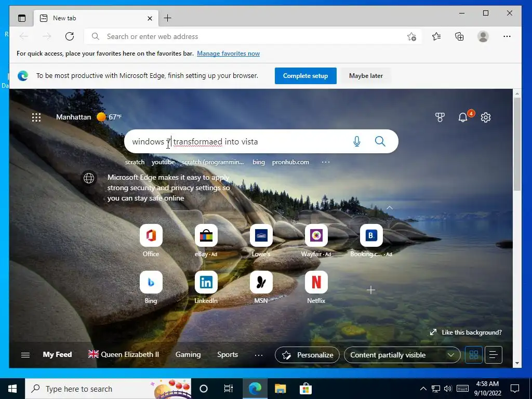Select the Gaming tab
The width and height of the screenshot is (532, 399).
(188, 354)
